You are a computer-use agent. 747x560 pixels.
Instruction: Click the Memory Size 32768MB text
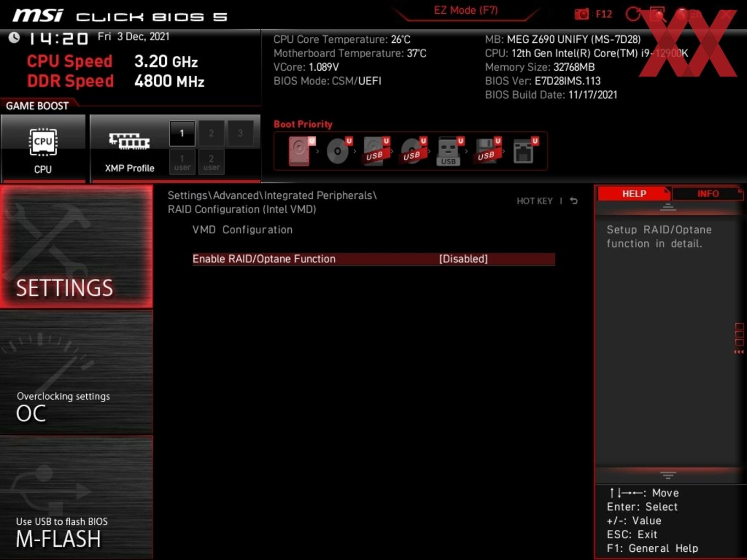(540, 67)
